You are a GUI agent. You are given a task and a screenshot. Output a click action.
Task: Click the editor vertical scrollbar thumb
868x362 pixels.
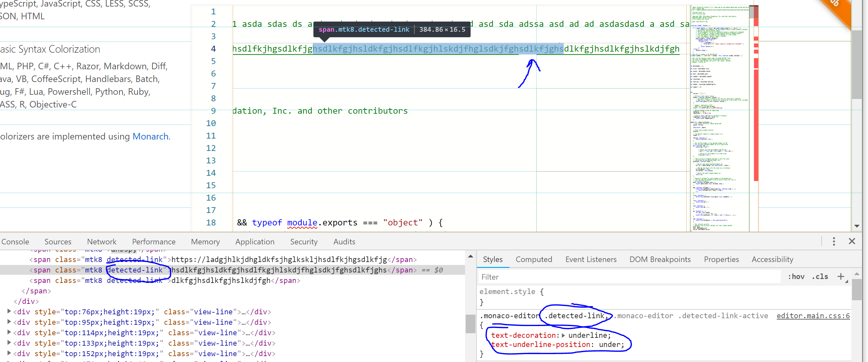(753, 12)
